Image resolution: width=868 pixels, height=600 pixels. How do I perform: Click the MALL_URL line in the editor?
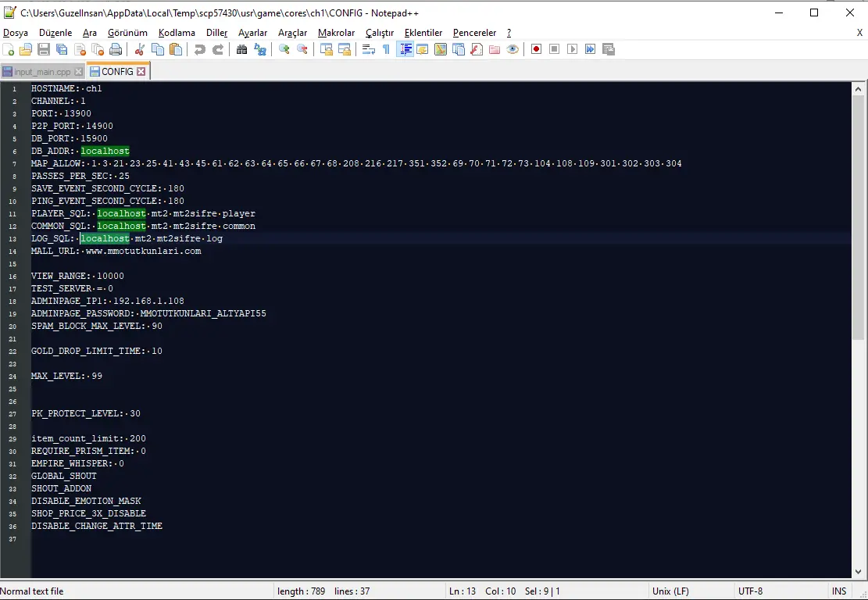click(116, 251)
